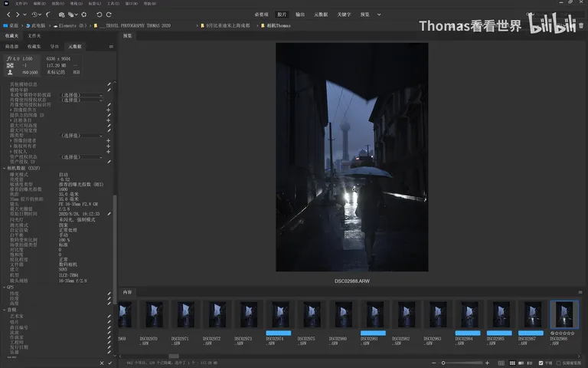Open 源类型 选择值 dropdown
The height and width of the screenshot is (368, 588).
81,136
